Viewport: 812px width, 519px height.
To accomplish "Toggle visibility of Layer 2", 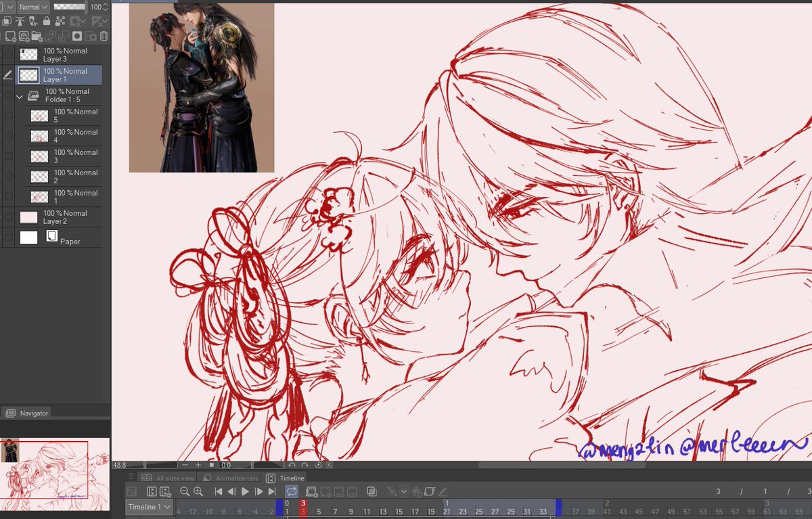I will (8, 217).
